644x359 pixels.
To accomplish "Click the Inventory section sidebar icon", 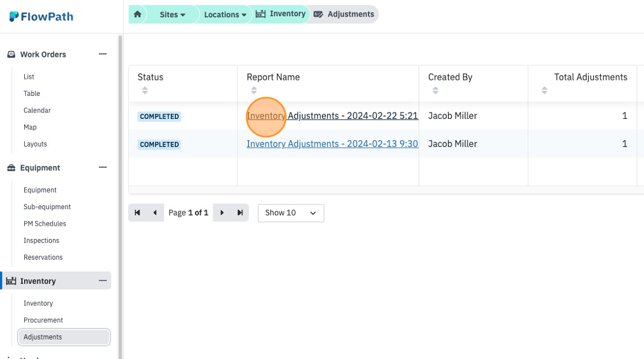I will (11, 281).
